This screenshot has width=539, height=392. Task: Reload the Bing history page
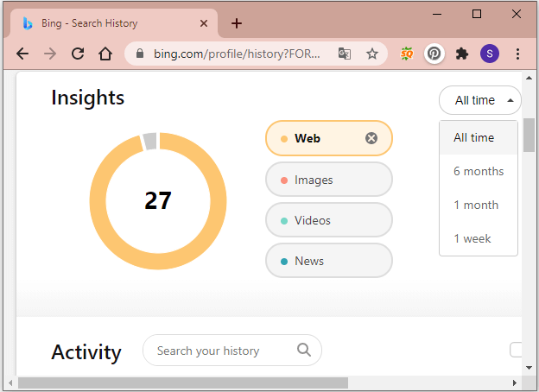tap(78, 54)
